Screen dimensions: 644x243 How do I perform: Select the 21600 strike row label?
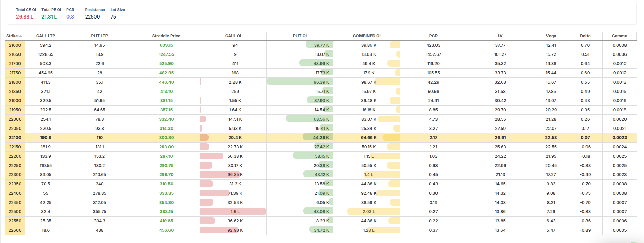coord(15,45)
